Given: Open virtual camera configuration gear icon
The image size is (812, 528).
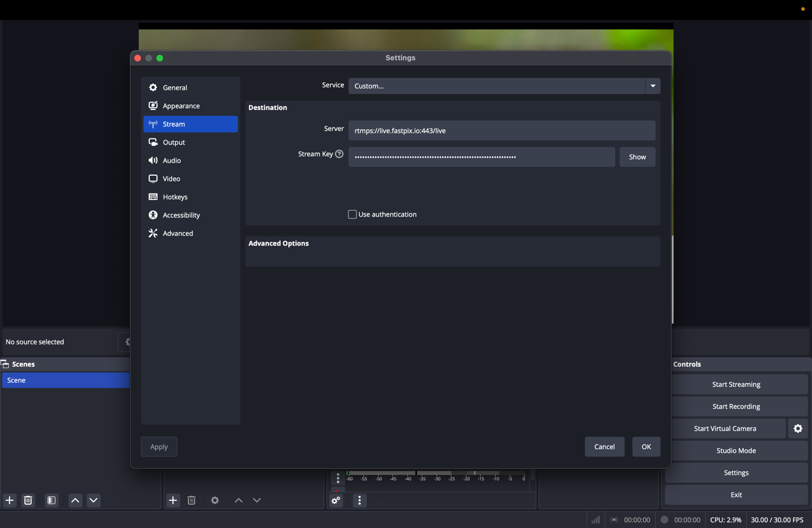Looking at the screenshot, I should pos(798,428).
